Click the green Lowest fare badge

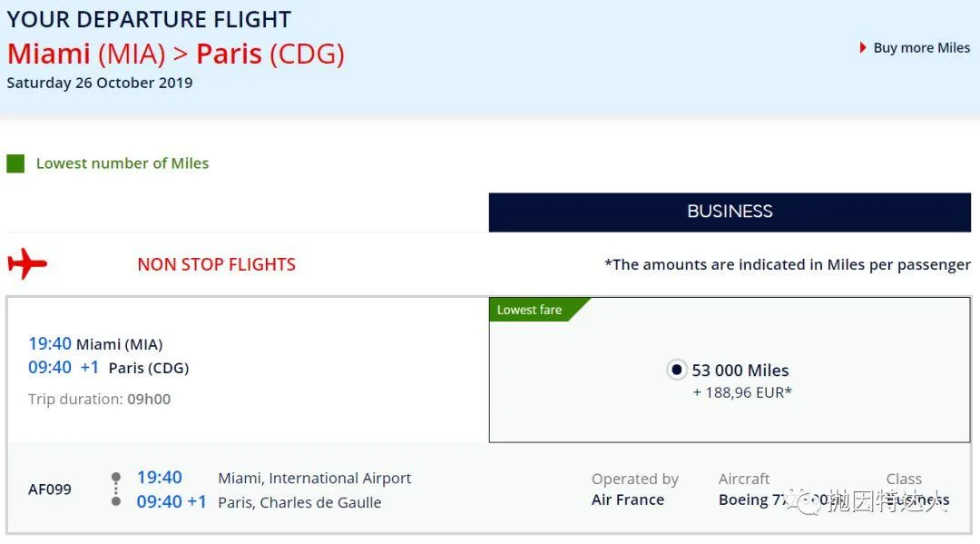tap(530, 310)
